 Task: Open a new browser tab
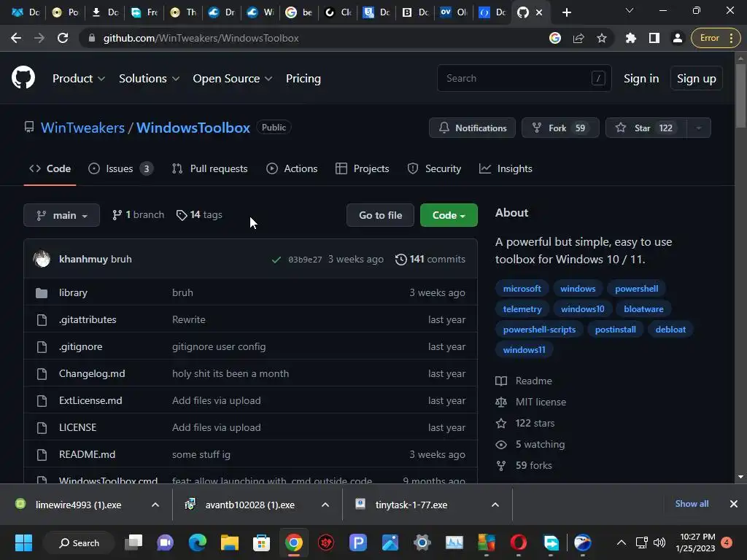[x=566, y=12]
